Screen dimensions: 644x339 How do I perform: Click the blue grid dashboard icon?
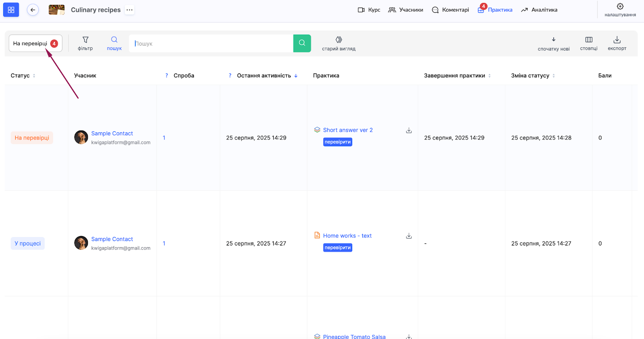11,10
